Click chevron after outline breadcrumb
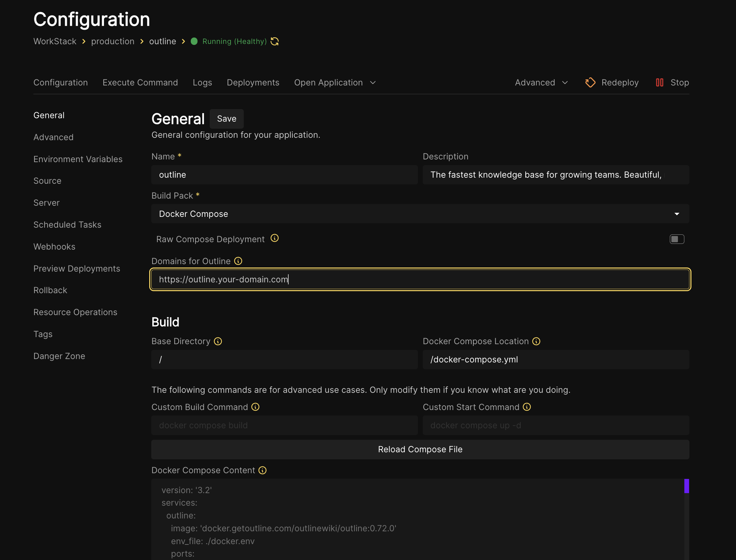Image resolution: width=736 pixels, height=560 pixels. click(183, 42)
